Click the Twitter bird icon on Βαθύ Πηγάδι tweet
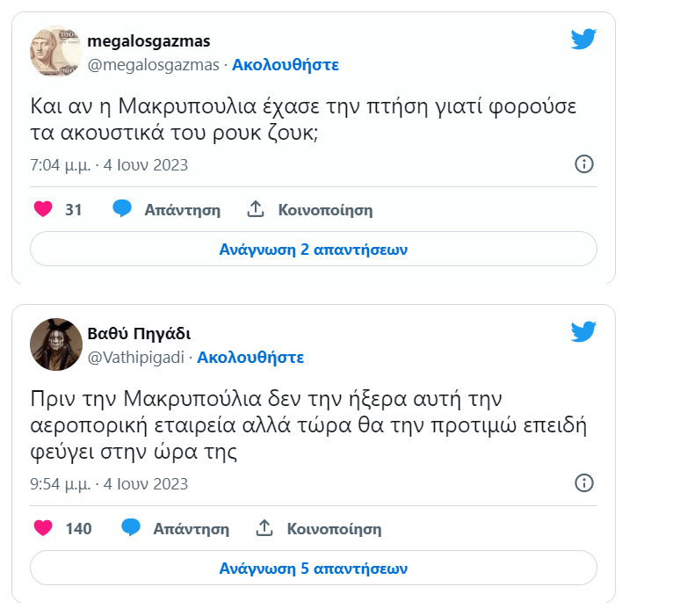 click(x=583, y=331)
